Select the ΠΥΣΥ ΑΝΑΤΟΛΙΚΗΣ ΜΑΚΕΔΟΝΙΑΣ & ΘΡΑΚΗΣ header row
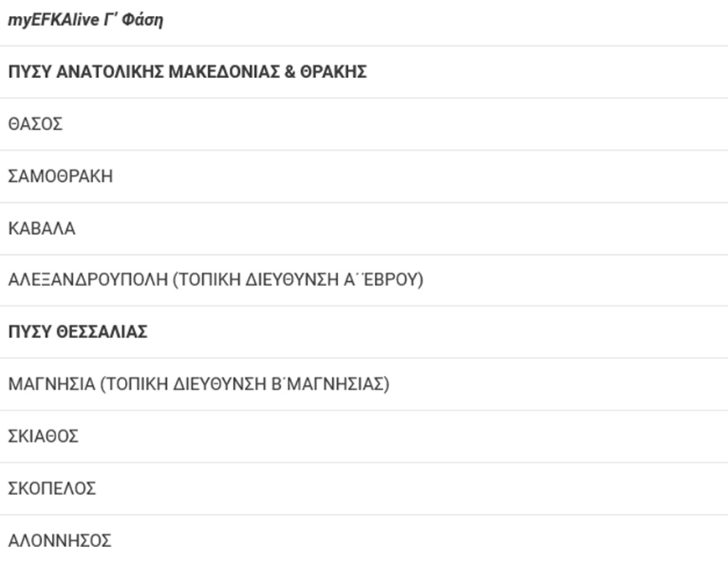 coord(187,72)
